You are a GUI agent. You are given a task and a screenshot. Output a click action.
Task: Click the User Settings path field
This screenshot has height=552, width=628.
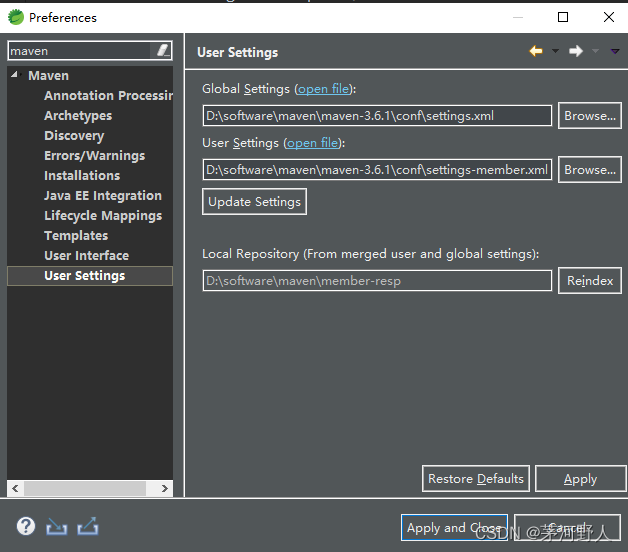pos(377,170)
